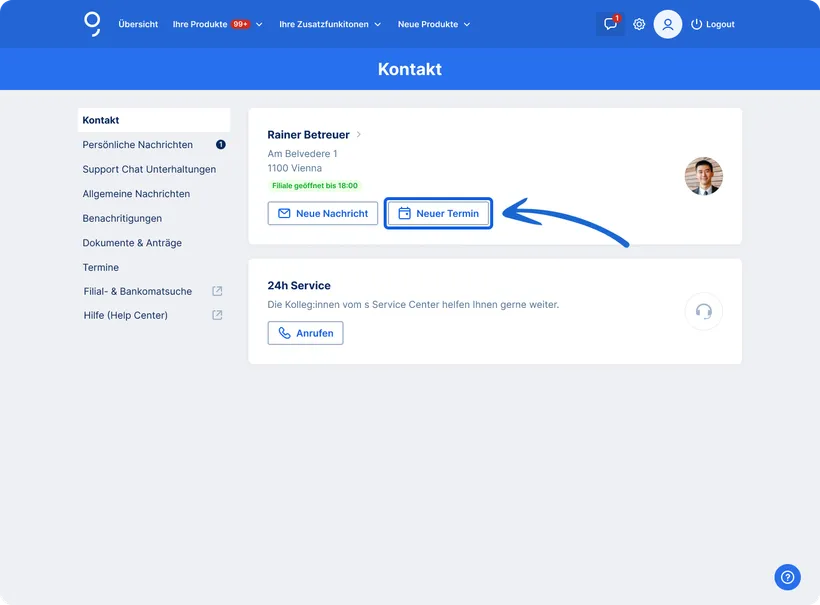This screenshot has height=605, width=820.
Task: Click external link icon beside Hilfe (Help Center)
Action: [x=217, y=315]
